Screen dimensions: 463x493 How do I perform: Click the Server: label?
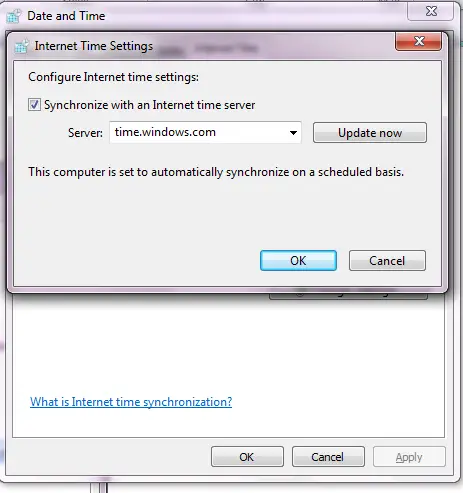click(x=85, y=133)
